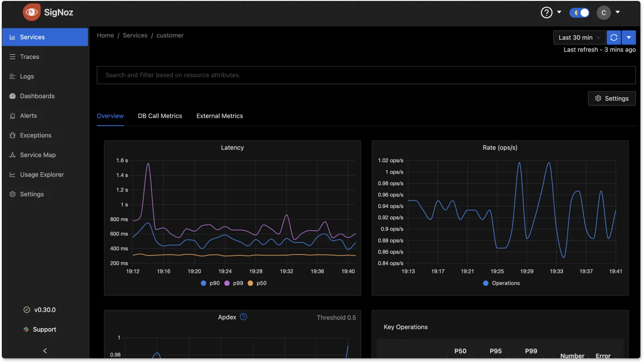This screenshot has width=644, height=363.
Task: Click Services breadcrumb link
Action: [x=135, y=35]
